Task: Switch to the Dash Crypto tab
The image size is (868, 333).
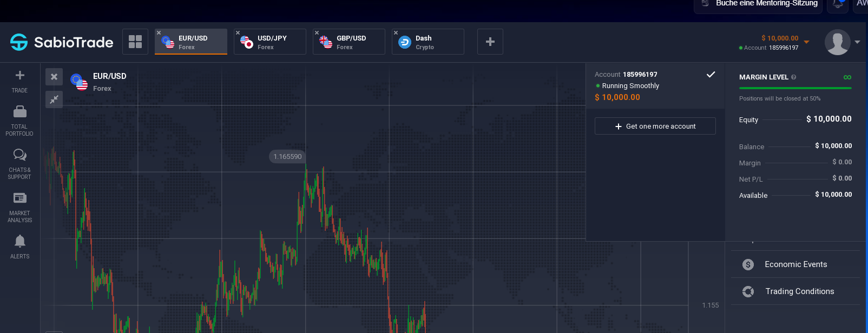Action: click(x=428, y=42)
